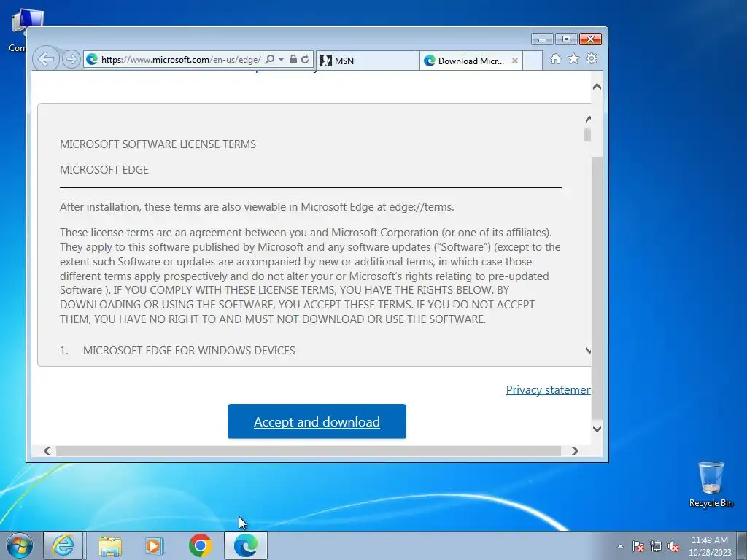Maximize the Internet Explorer window

tap(566, 39)
